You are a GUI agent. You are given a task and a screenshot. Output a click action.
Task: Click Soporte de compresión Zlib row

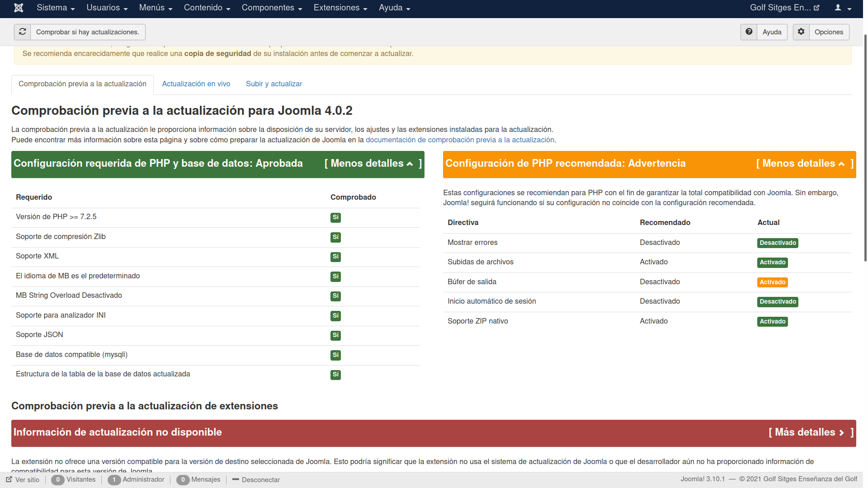coord(216,237)
